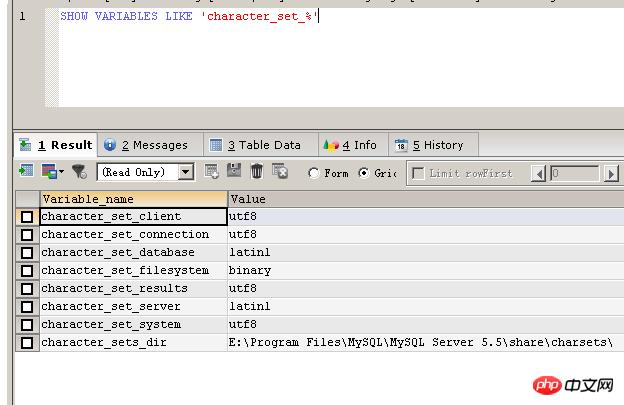The image size is (624, 405).
Task: Open the 3 Table Data tab
Action: coord(261,145)
